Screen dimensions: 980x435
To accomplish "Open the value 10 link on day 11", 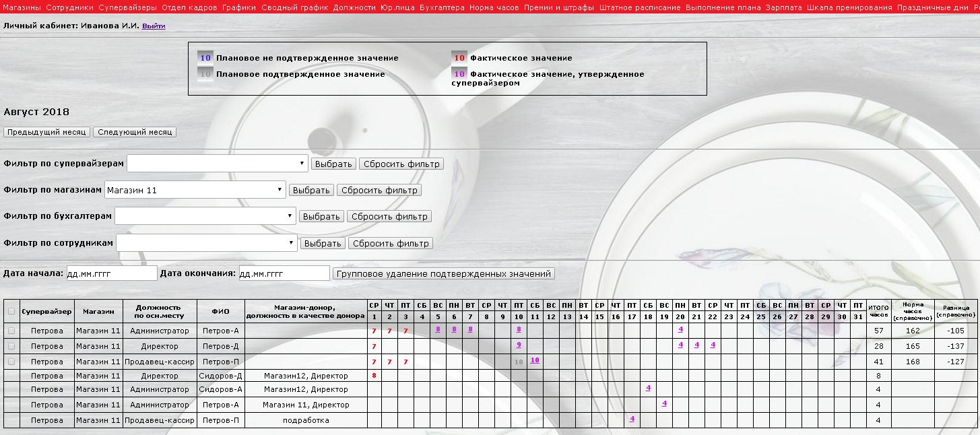I will (535, 360).
